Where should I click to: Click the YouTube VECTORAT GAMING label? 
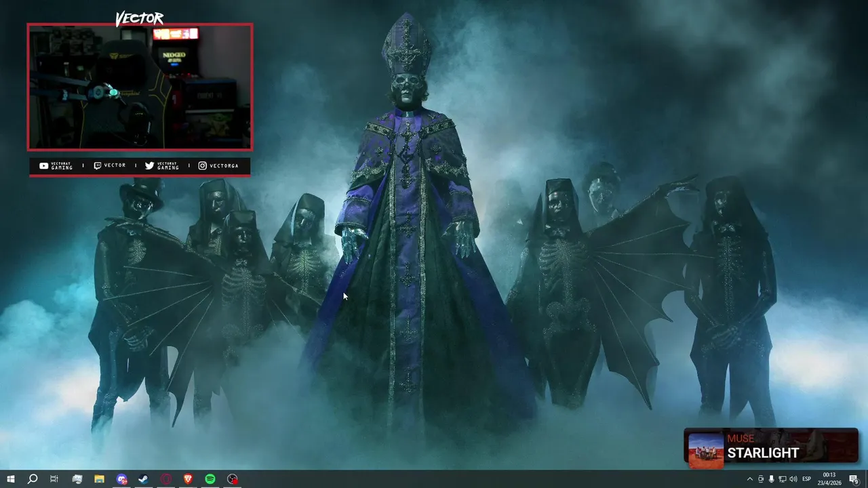pyautogui.click(x=56, y=165)
